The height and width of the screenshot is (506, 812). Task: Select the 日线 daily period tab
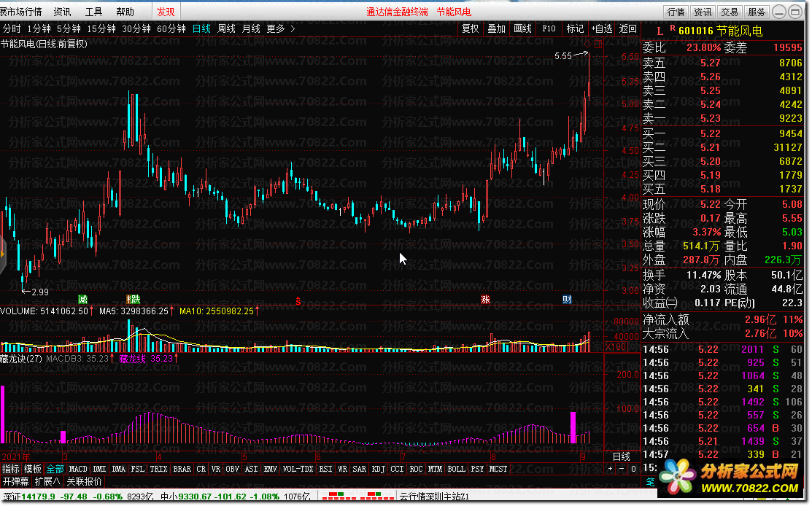pos(201,28)
